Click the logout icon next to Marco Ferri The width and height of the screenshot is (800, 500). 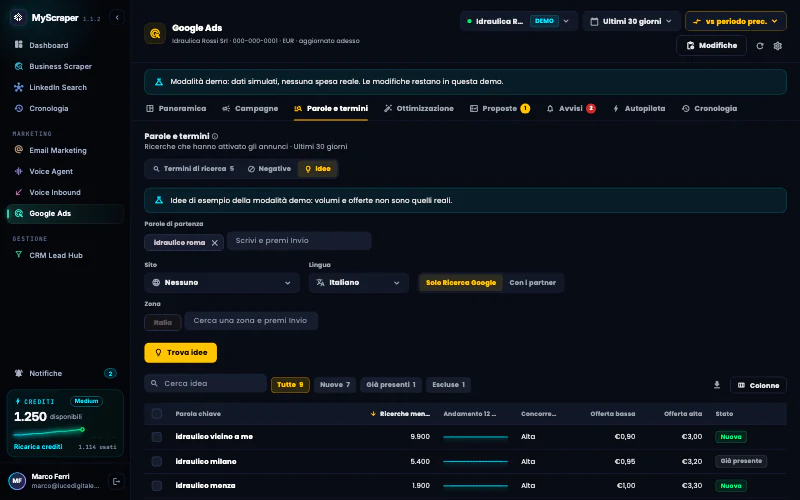click(x=116, y=481)
